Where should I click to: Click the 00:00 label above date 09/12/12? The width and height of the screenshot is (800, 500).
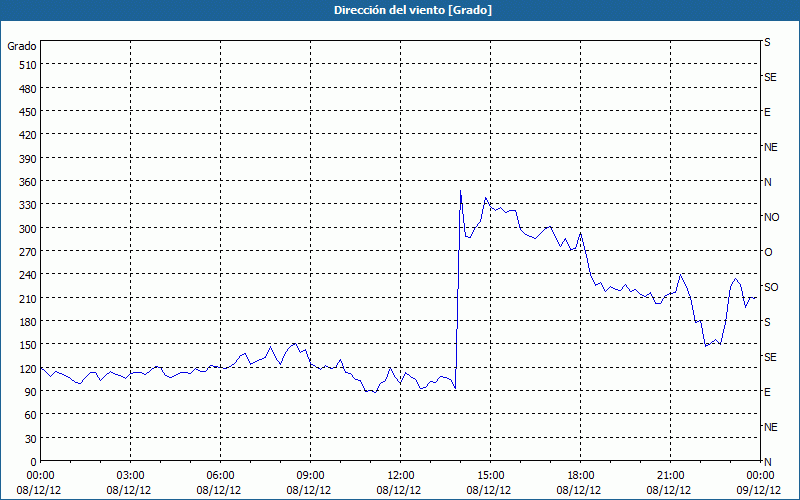pyautogui.click(x=761, y=476)
